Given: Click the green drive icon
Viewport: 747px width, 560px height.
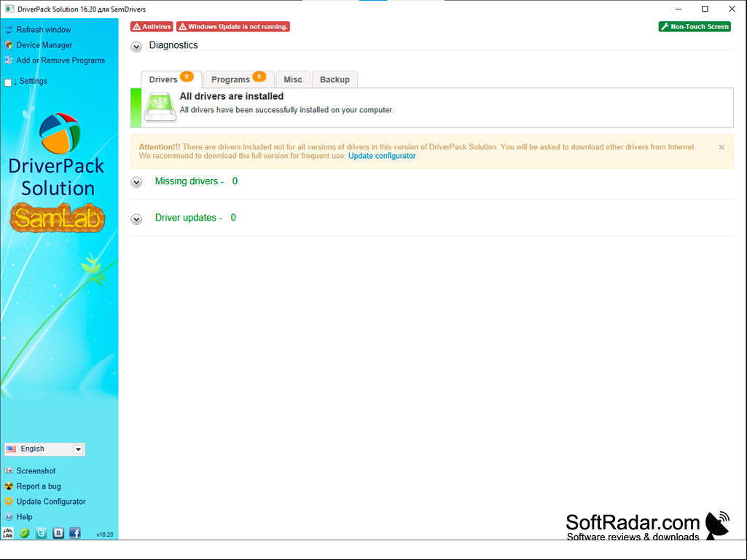Looking at the screenshot, I should 160,108.
